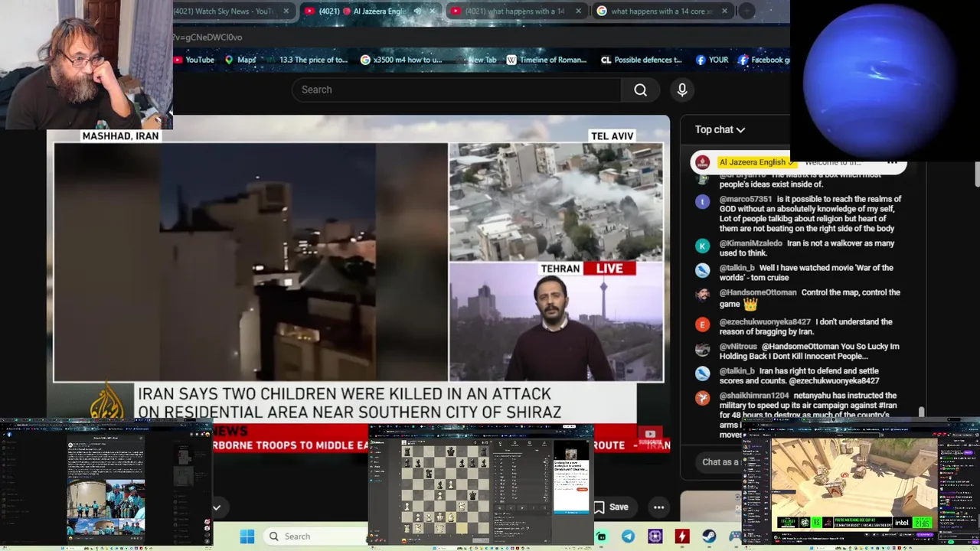Activate voice search microphone icon
This screenshot has height=551, width=980.
tap(682, 90)
